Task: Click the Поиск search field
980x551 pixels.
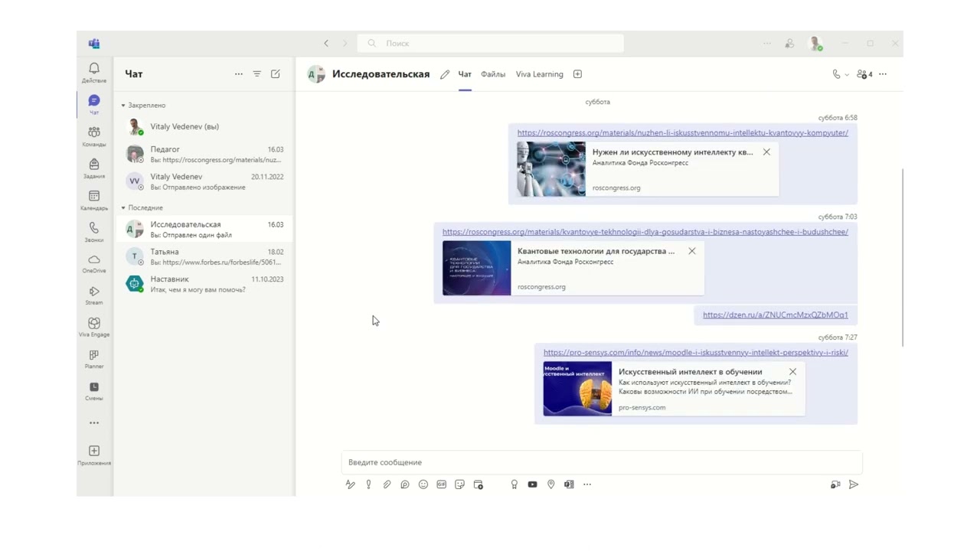Action: [x=491, y=44]
